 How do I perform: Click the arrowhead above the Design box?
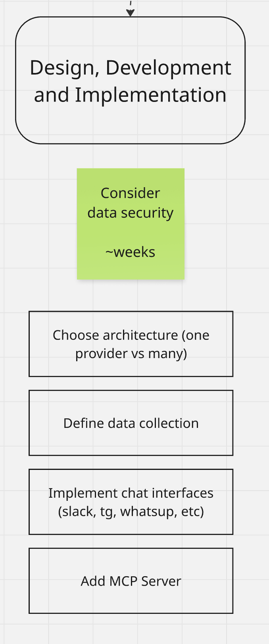131,13
